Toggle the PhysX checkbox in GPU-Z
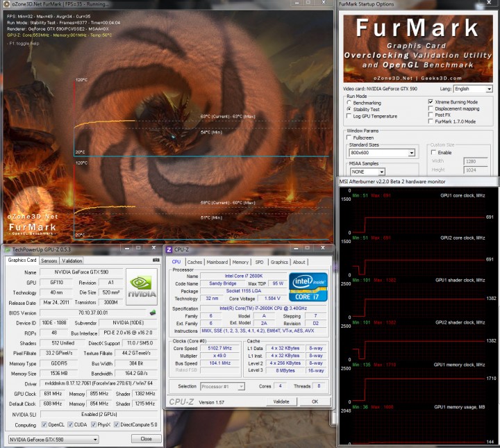 tap(94, 424)
